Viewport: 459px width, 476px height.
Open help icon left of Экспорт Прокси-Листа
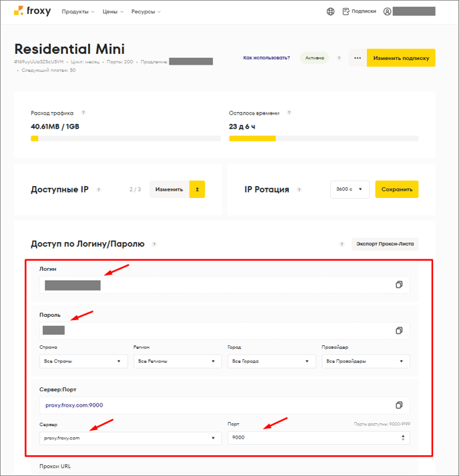tap(342, 244)
